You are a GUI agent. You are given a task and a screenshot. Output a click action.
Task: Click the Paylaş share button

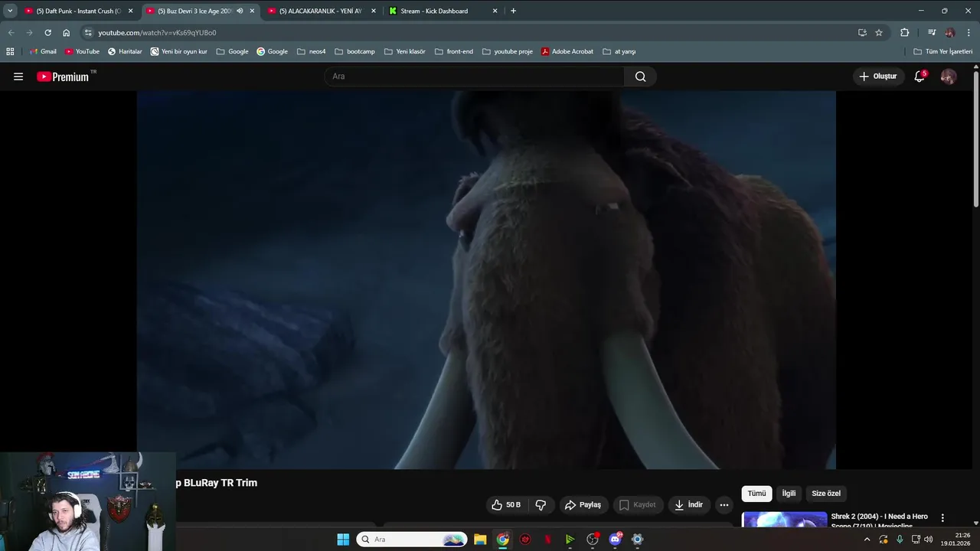583,505
